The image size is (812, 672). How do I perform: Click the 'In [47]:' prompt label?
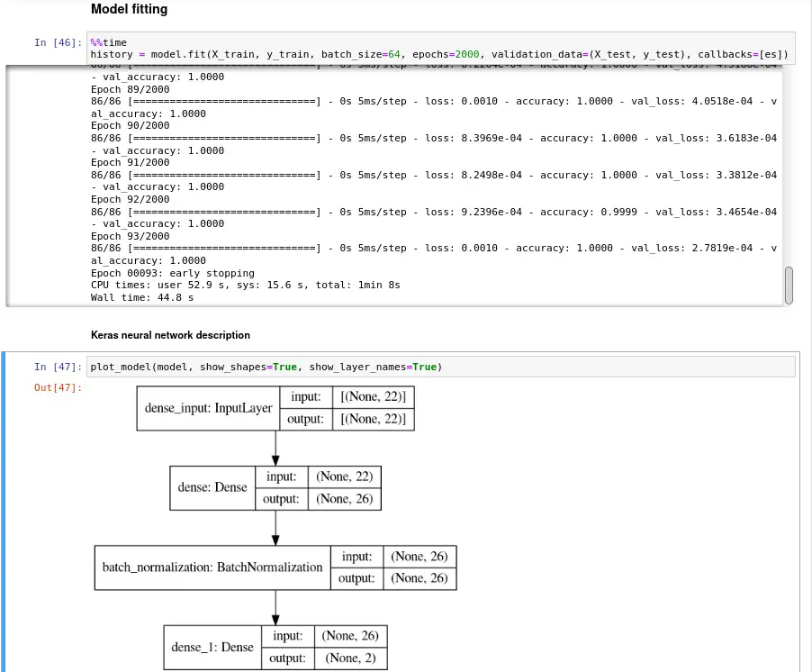click(x=58, y=367)
